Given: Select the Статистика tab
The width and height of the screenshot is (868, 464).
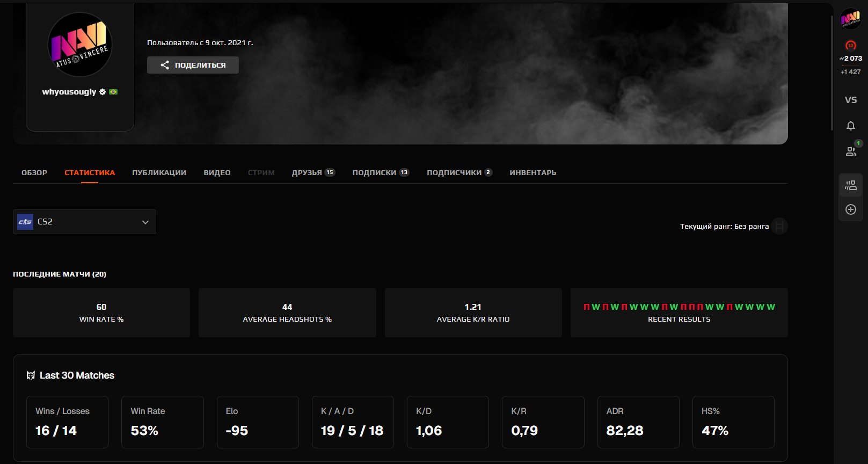Looking at the screenshot, I should click(90, 172).
